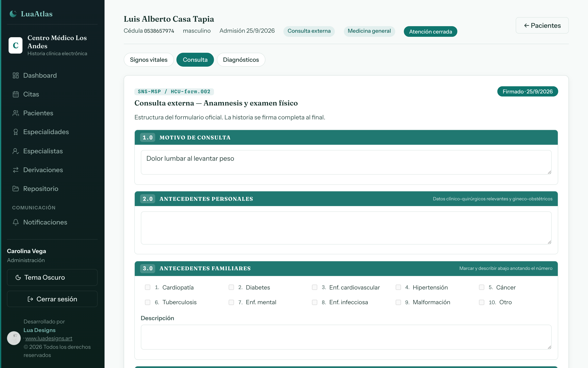588x368 pixels.
Task: Check the Enf. mental checkbox
Action: pyautogui.click(x=231, y=302)
